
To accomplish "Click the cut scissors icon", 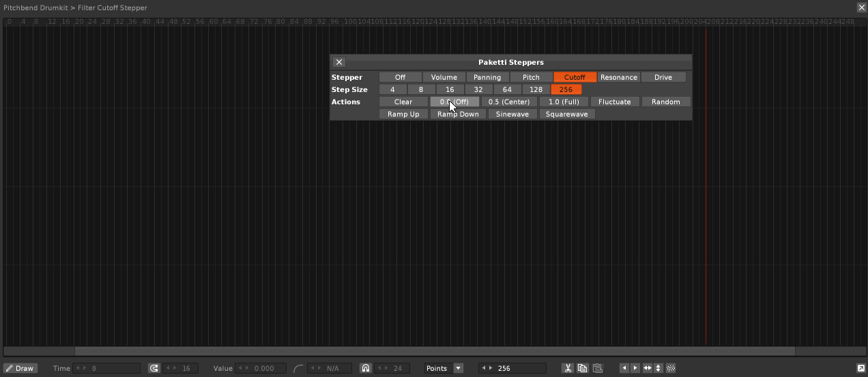I will tap(567, 368).
